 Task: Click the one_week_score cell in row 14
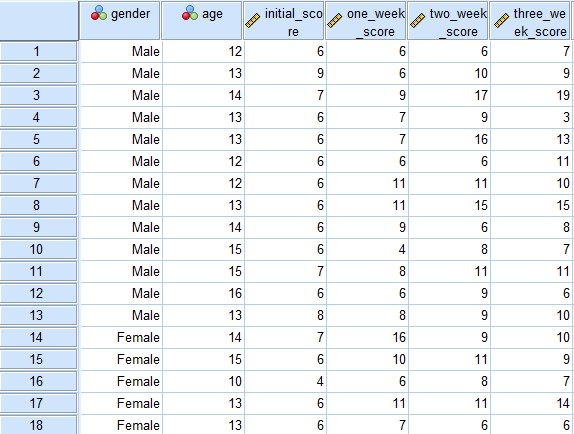[x=367, y=337]
